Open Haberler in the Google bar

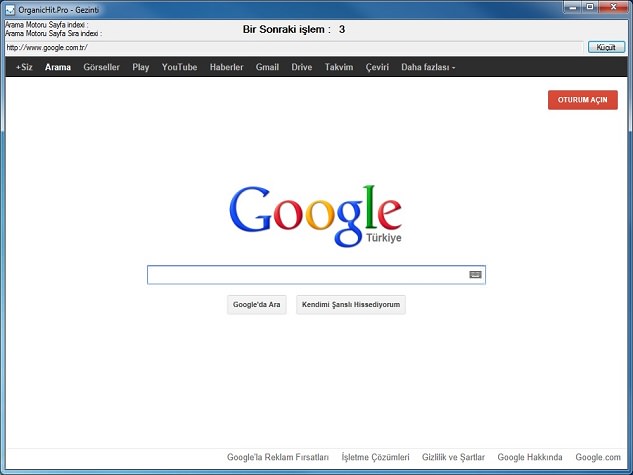point(226,67)
